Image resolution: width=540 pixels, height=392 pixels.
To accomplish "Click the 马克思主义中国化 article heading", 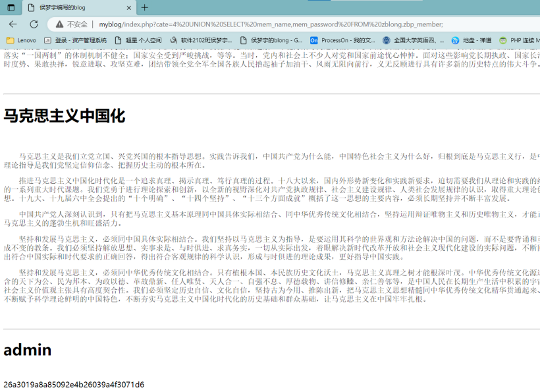I will (65, 116).
